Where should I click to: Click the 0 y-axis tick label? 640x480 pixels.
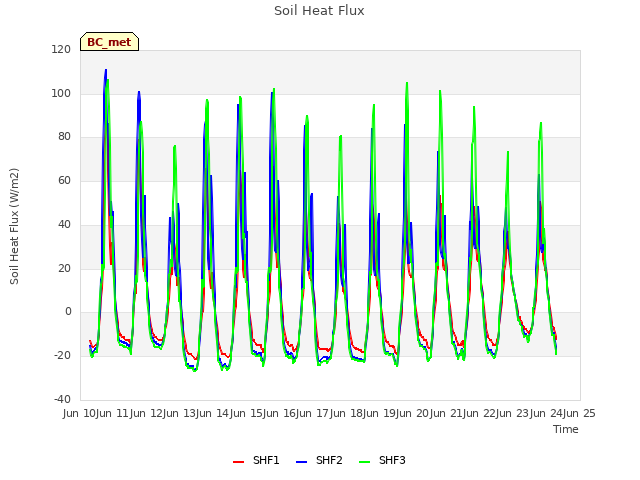[x=68, y=312]
